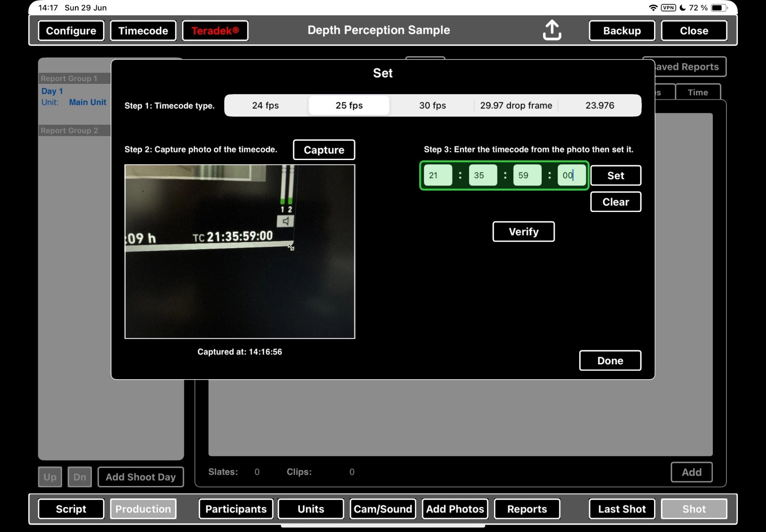Image resolution: width=766 pixels, height=532 pixels.
Task: Tap Set to apply the entered timecode
Action: (616, 175)
